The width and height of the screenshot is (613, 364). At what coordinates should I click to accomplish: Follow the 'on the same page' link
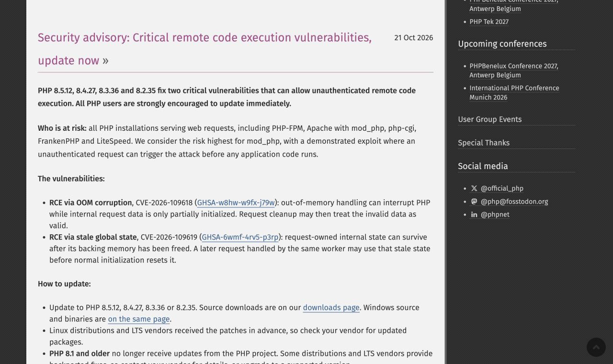tap(139, 319)
